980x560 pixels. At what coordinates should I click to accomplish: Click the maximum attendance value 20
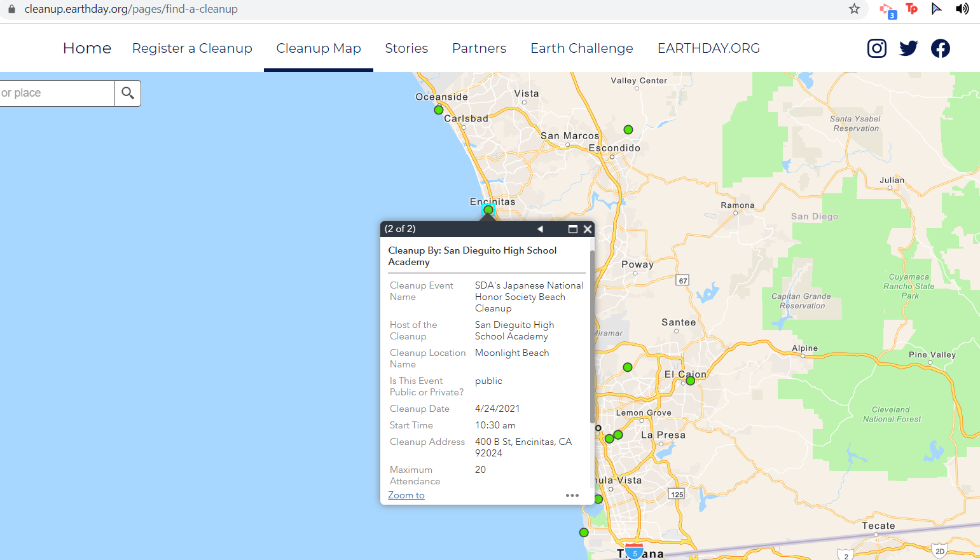pos(480,470)
